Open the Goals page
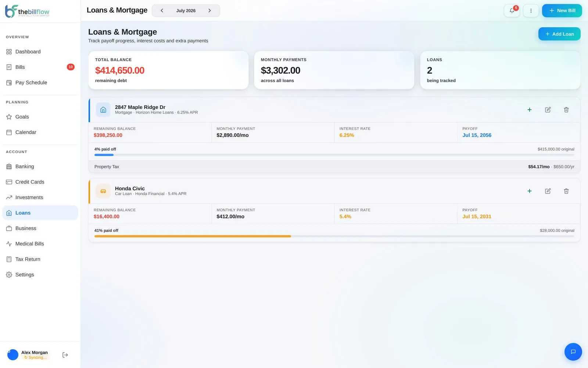Viewport: 588px width, 368px height. coord(40,117)
